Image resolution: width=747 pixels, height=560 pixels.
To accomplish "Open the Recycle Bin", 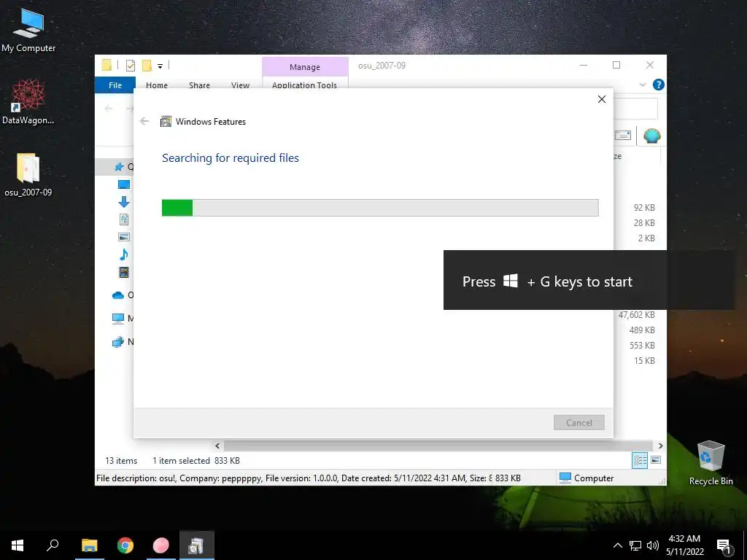I will [x=711, y=463].
